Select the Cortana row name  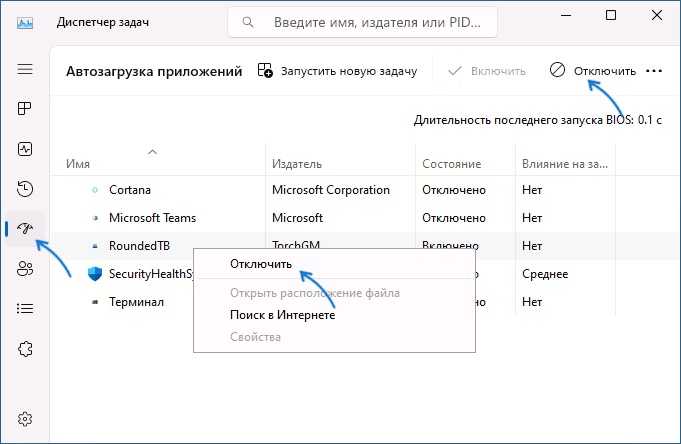pyautogui.click(x=129, y=190)
